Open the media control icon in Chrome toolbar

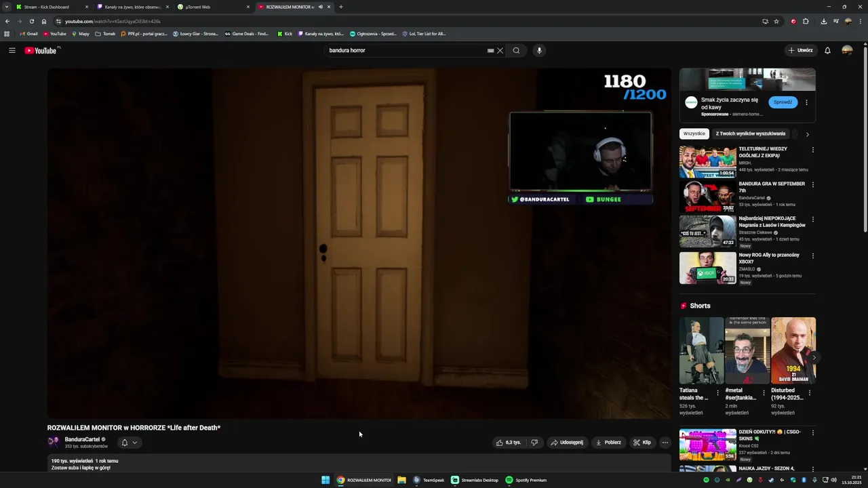click(836, 21)
